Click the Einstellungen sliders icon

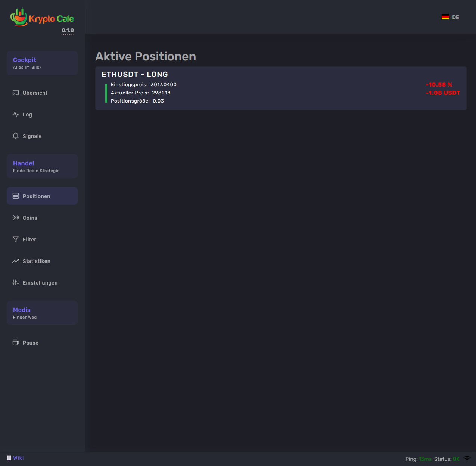pos(16,282)
